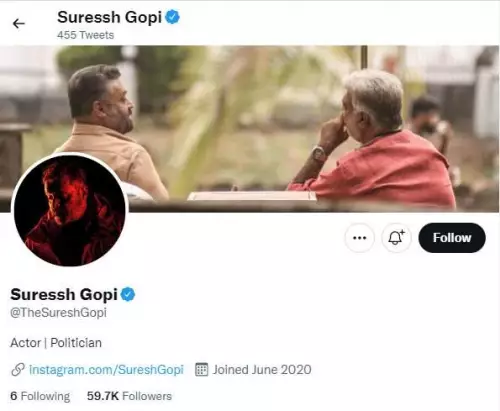Click the Joined June 2020 text
500x411 pixels.
262,370
